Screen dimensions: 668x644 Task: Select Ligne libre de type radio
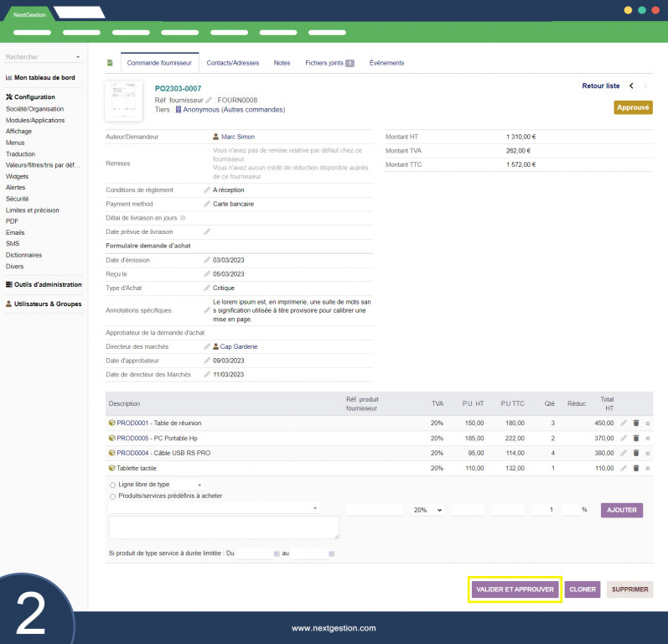click(x=113, y=485)
